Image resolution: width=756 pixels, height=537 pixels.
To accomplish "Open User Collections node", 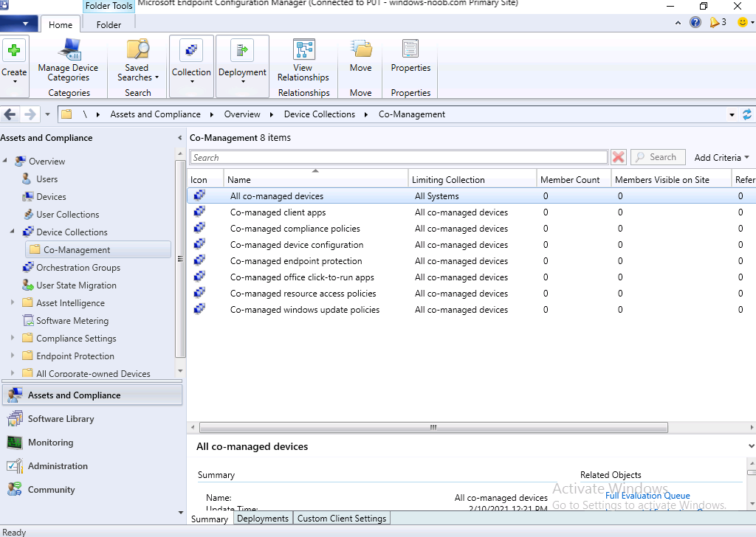I will pyautogui.click(x=67, y=215).
